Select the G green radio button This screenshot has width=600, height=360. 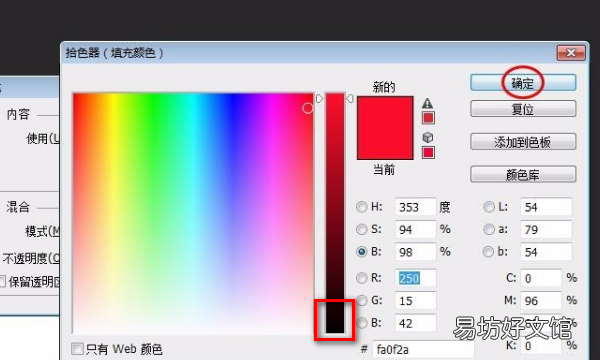coord(361,301)
